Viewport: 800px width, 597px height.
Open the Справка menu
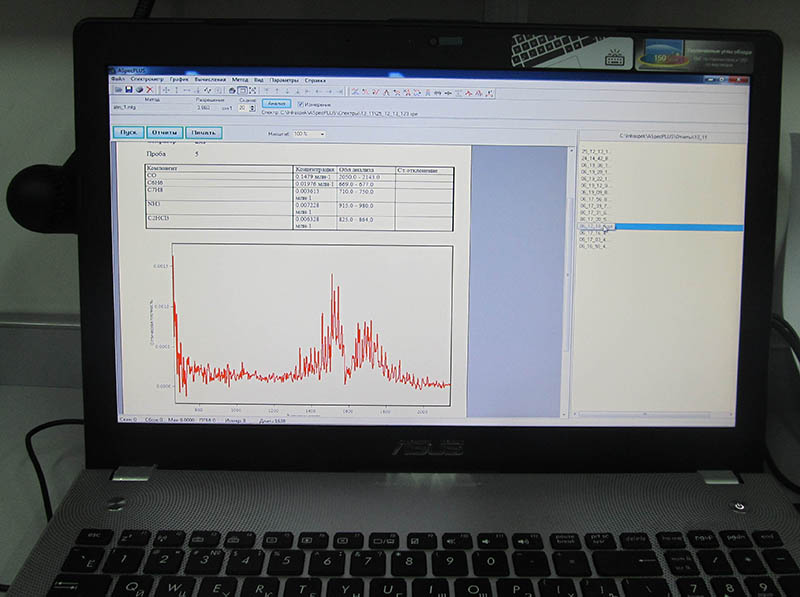(x=315, y=81)
